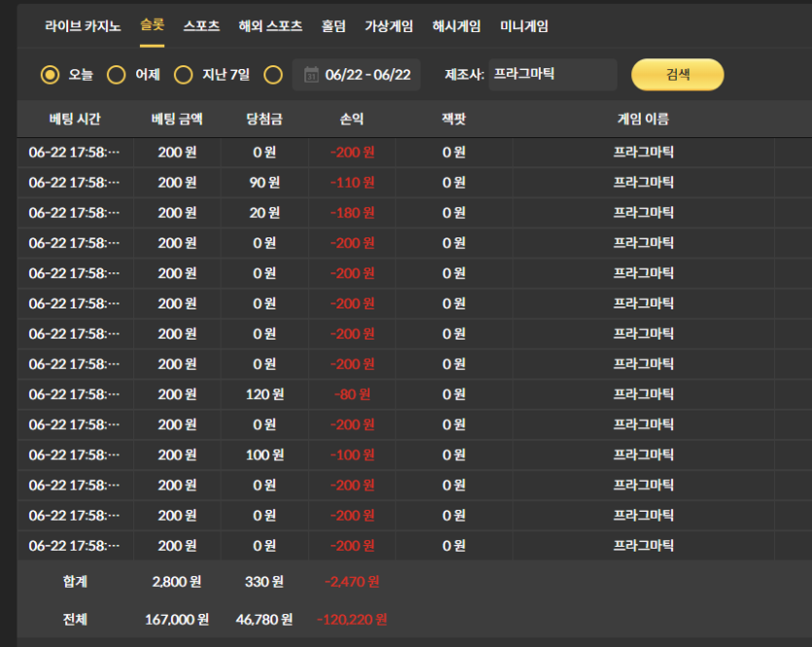Click the 20 원 winnings cell
This screenshot has height=647, width=812.
[x=265, y=213]
